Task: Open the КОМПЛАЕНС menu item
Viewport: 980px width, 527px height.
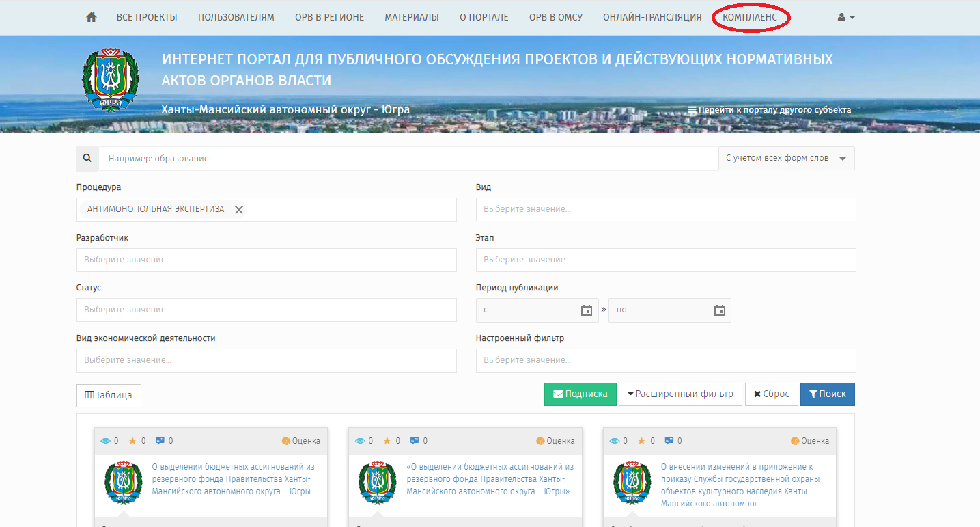Action: point(750,17)
